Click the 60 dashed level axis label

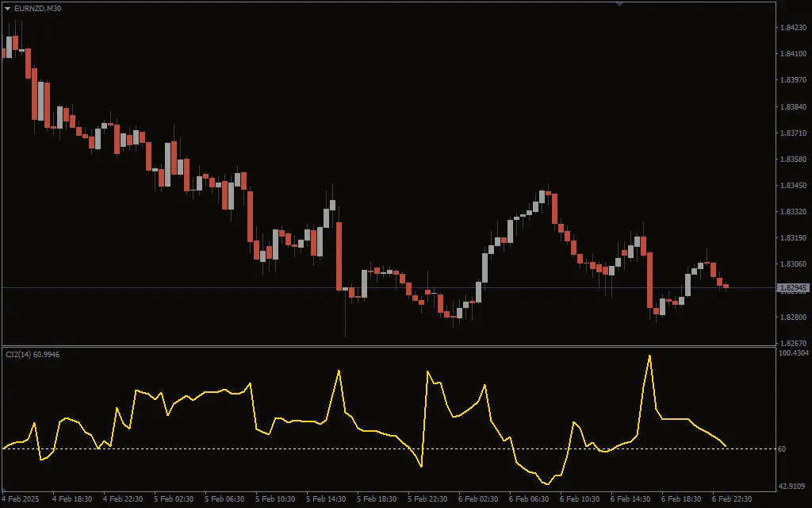point(783,448)
